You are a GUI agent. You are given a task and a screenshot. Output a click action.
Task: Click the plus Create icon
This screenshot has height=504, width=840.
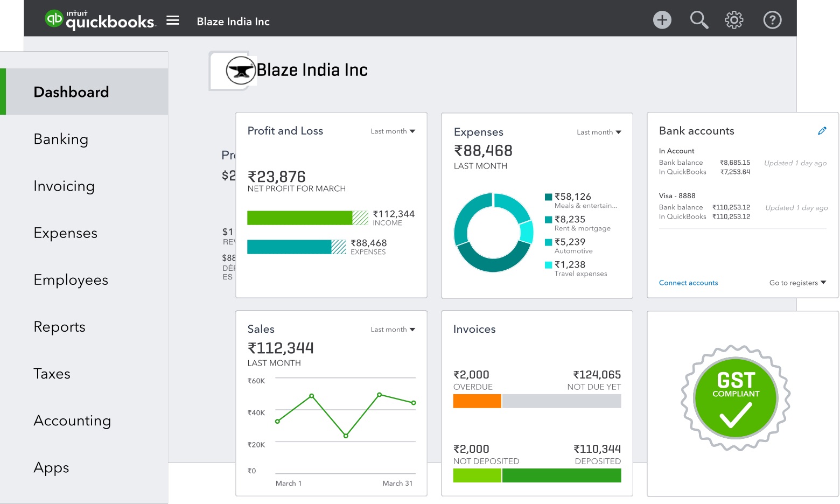662,20
